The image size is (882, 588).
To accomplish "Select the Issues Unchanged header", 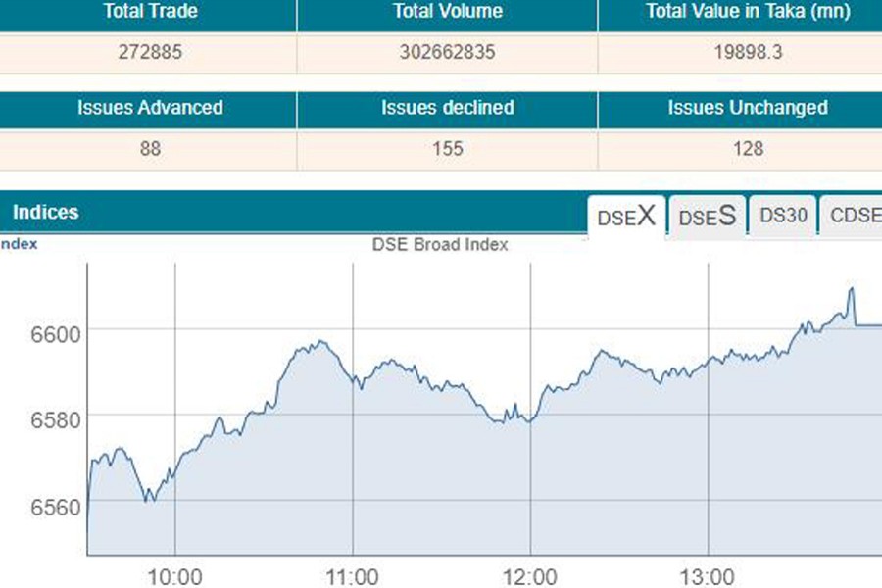I will tap(747, 108).
